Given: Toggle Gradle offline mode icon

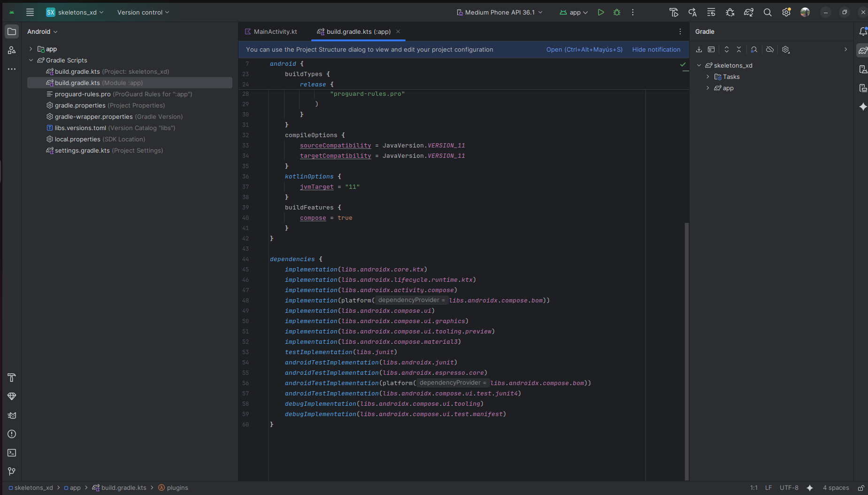Looking at the screenshot, I should click(770, 49).
